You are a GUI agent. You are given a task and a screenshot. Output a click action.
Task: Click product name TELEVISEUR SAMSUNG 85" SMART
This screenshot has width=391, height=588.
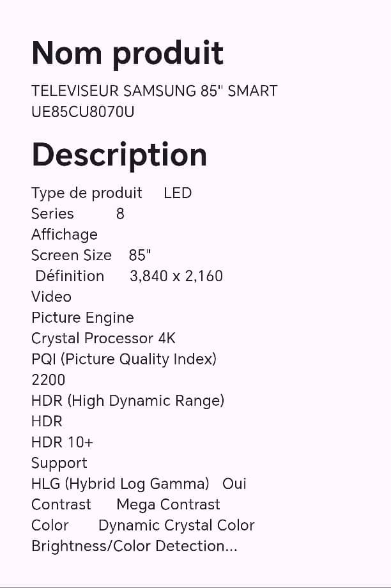155,91
